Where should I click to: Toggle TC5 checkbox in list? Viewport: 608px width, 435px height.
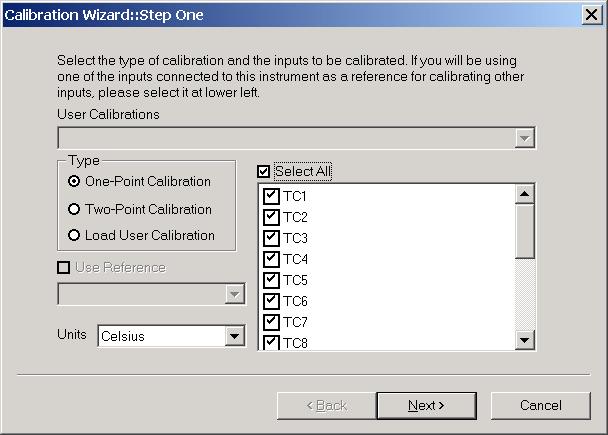click(x=271, y=280)
